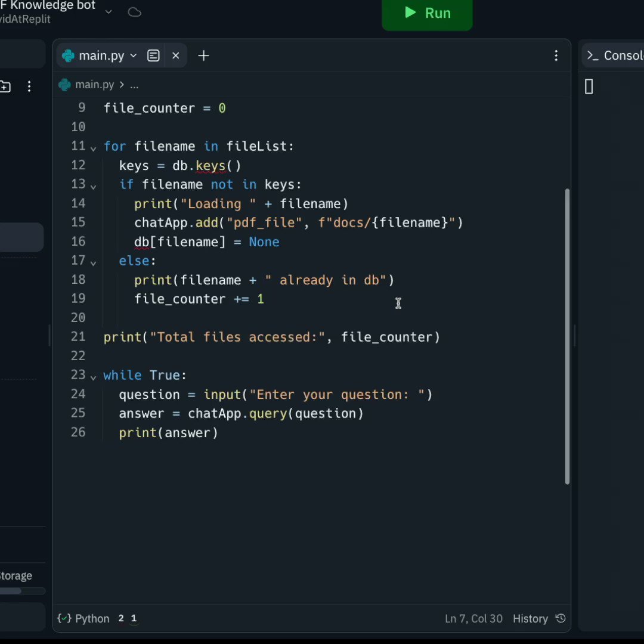Screen dimensions: 644x644
Task: Place cursor on underlined db in line 16
Action: [x=142, y=242]
